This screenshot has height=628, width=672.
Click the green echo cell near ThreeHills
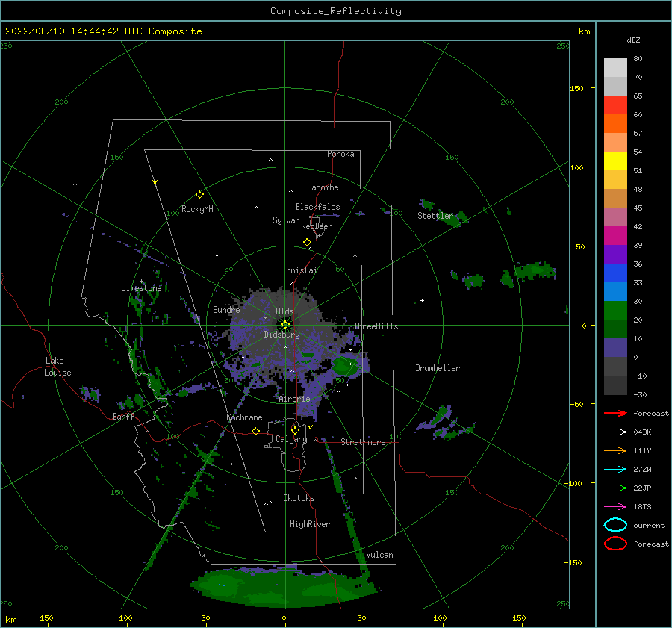point(344,366)
